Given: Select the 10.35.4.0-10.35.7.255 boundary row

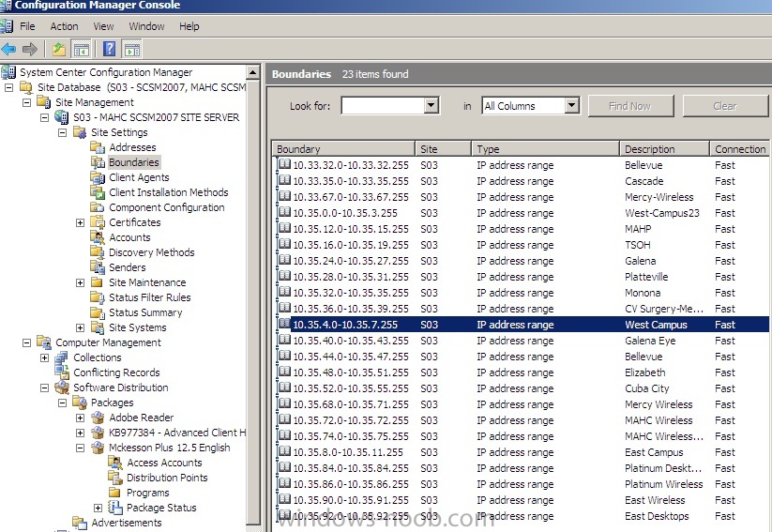Looking at the screenshot, I should pyautogui.click(x=522, y=325).
